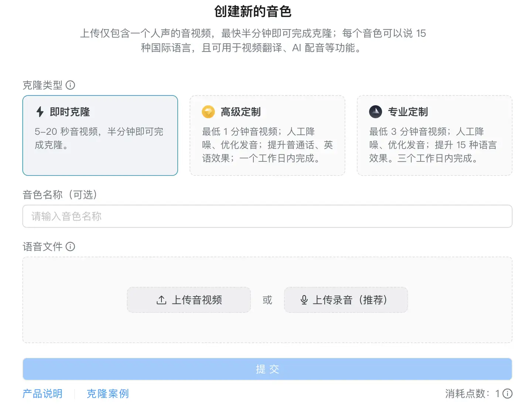Submit the form with 提交 button
The height and width of the screenshot is (413, 532).
pos(267,369)
